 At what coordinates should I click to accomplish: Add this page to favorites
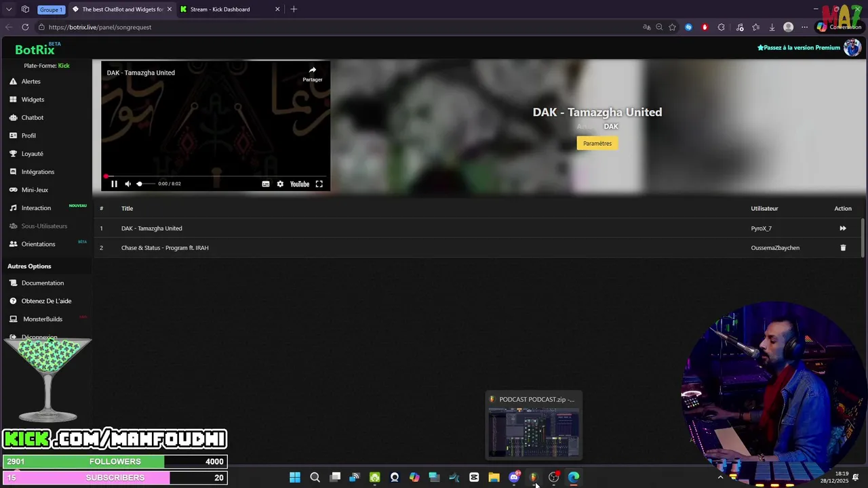pyautogui.click(x=672, y=27)
